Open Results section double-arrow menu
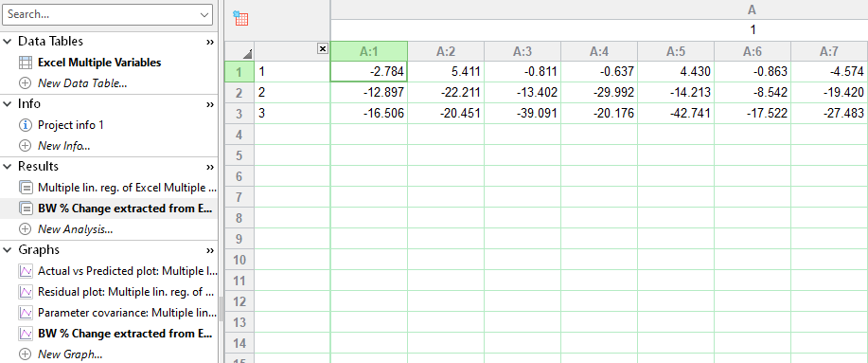The width and height of the screenshot is (868, 363). (210, 168)
